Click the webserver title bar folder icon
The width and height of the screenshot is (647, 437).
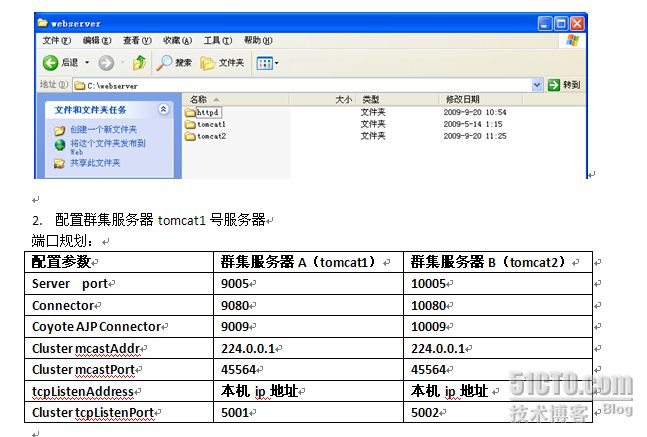coord(43,23)
